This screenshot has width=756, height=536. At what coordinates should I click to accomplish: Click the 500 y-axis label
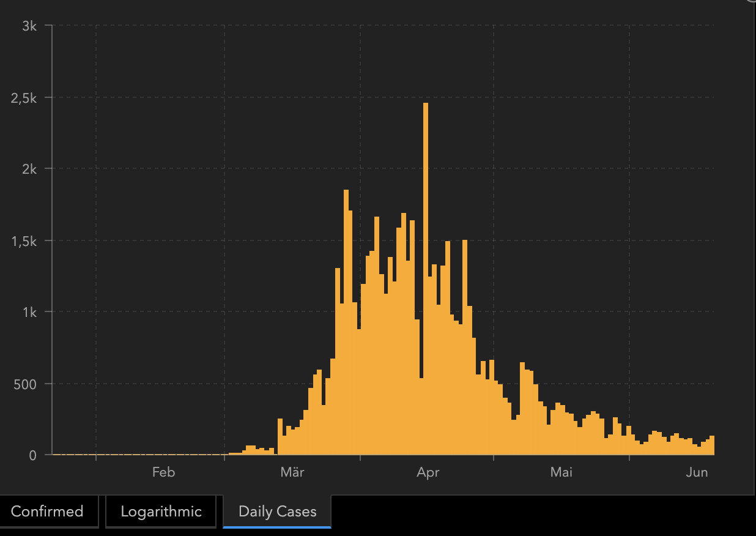26,384
